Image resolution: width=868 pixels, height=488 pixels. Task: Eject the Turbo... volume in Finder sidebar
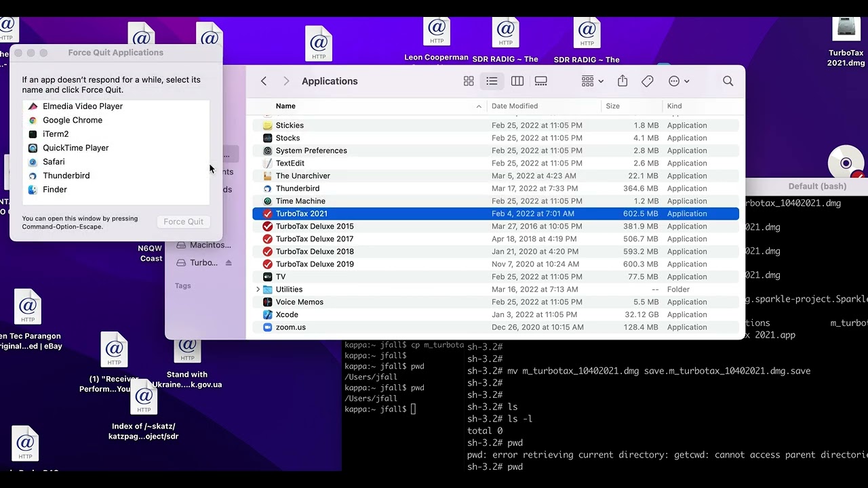(229, 263)
